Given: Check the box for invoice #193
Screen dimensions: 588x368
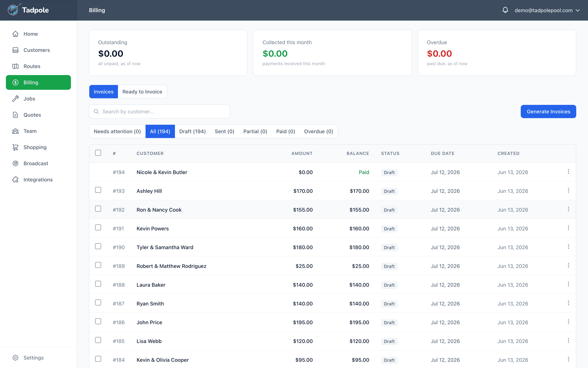Looking at the screenshot, I should [x=98, y=190].
